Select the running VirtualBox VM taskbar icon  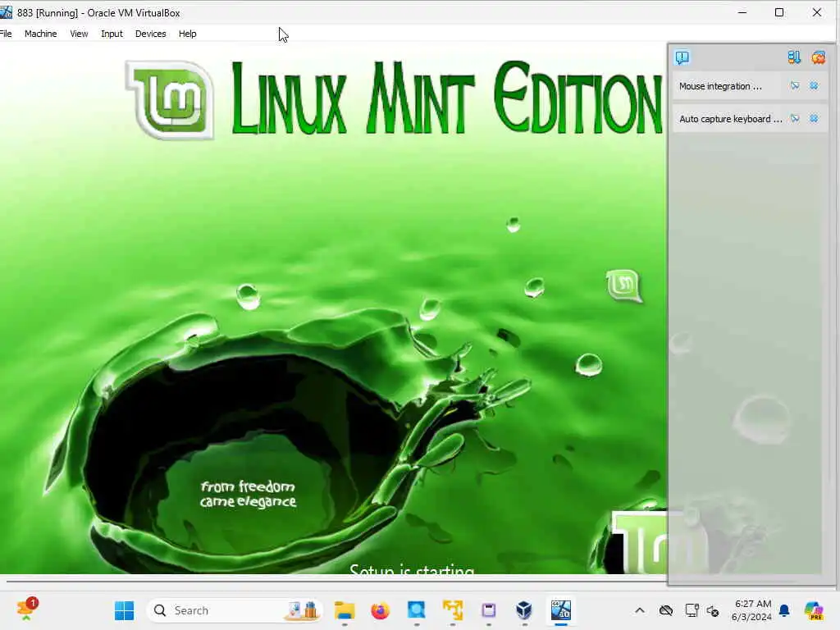pos(561,610)
